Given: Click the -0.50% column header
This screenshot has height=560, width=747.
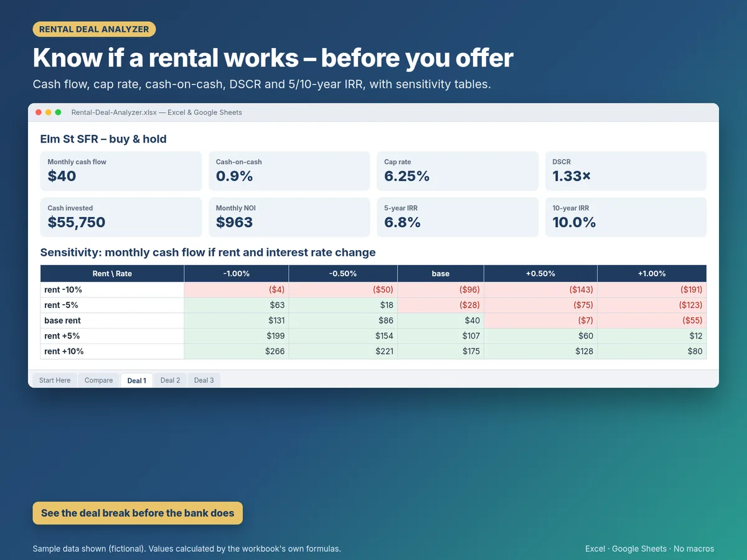Looking at the screenshot, I should click(343, 274).
